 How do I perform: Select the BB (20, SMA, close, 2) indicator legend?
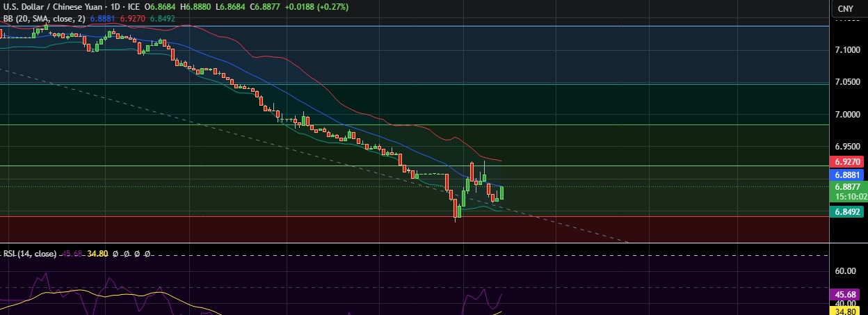45,19
